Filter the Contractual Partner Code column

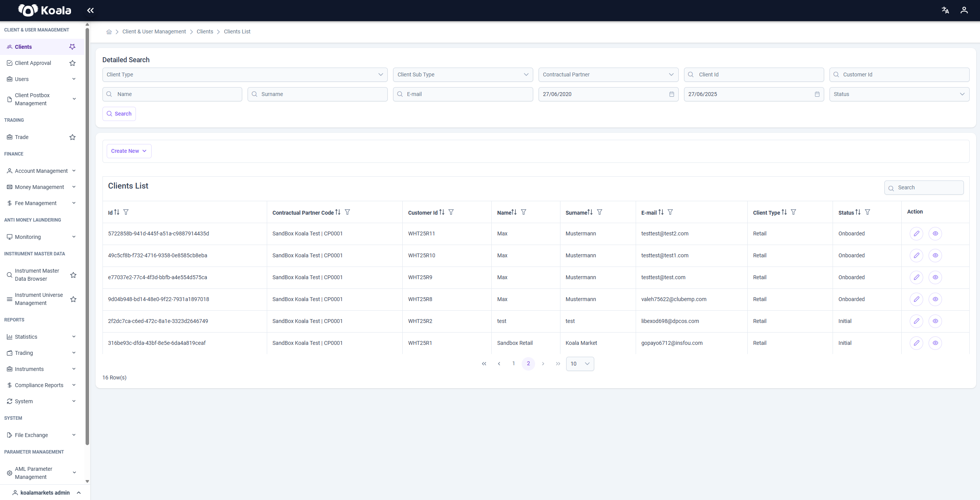click(347, 212)
